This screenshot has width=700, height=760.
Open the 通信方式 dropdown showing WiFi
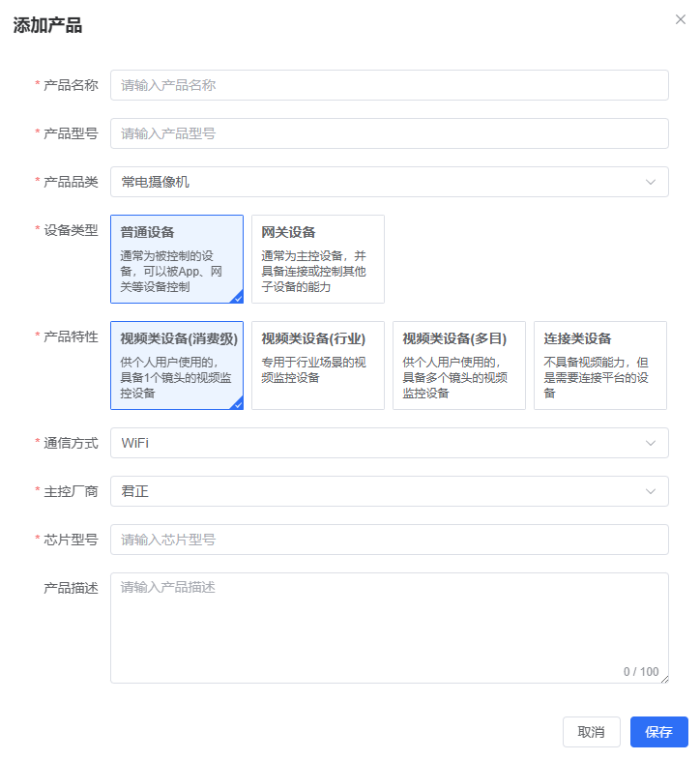pyautogui.click(x=390, y=443)
